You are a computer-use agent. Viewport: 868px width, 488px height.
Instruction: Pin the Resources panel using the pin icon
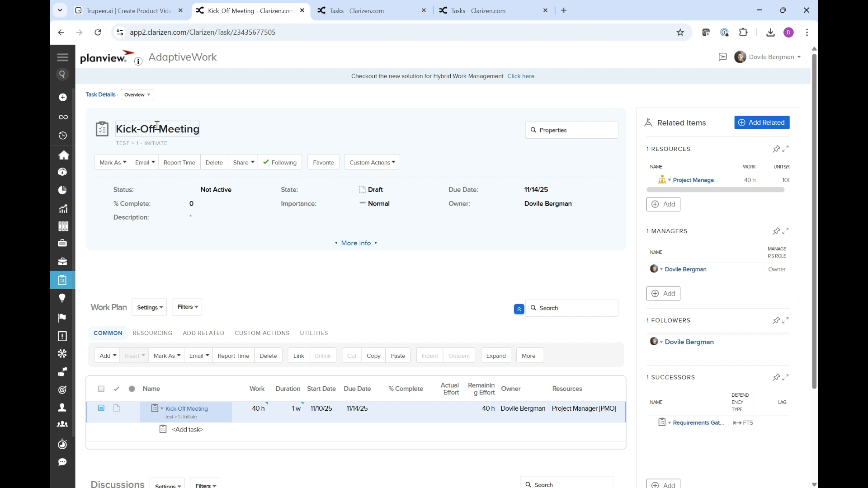tap(777, 149)
